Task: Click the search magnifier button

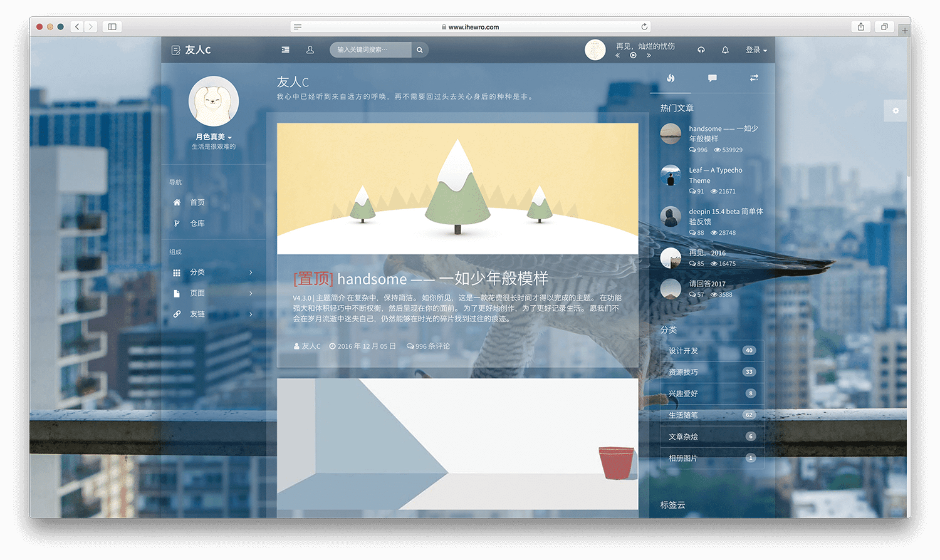Action: 420,49
